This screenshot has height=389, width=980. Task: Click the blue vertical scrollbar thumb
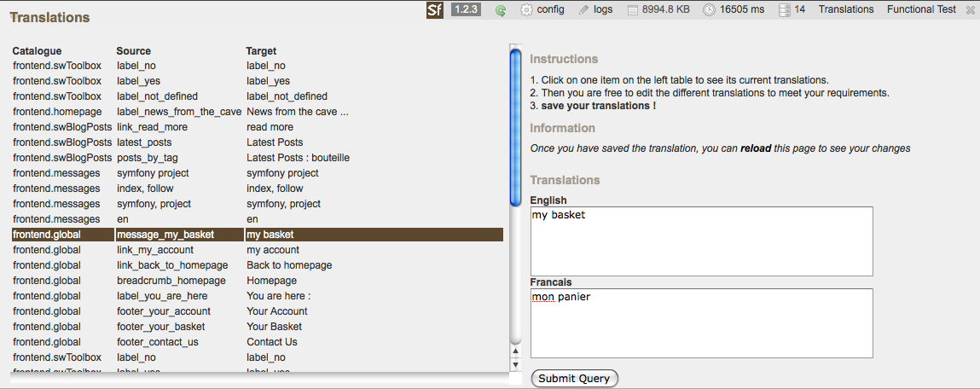515,128
